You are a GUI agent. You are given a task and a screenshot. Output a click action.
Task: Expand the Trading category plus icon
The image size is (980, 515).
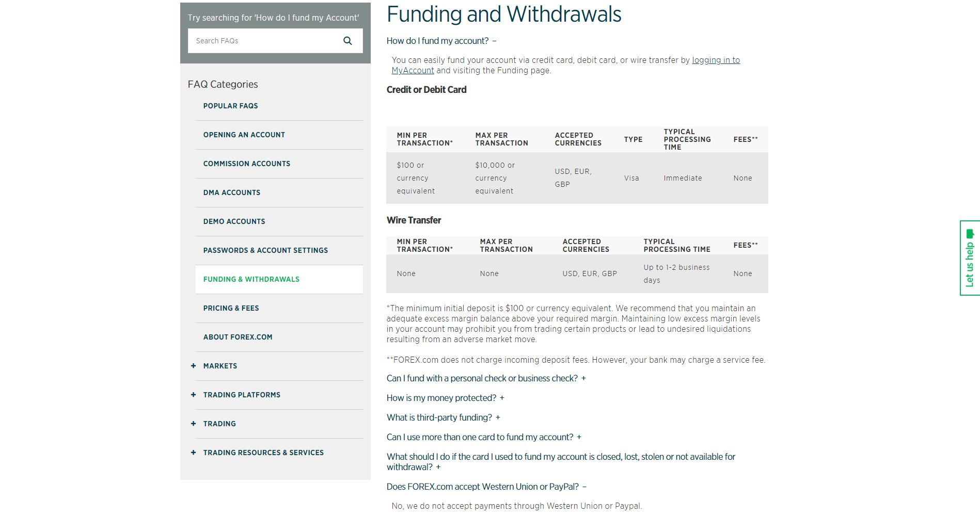pos(193,424)
